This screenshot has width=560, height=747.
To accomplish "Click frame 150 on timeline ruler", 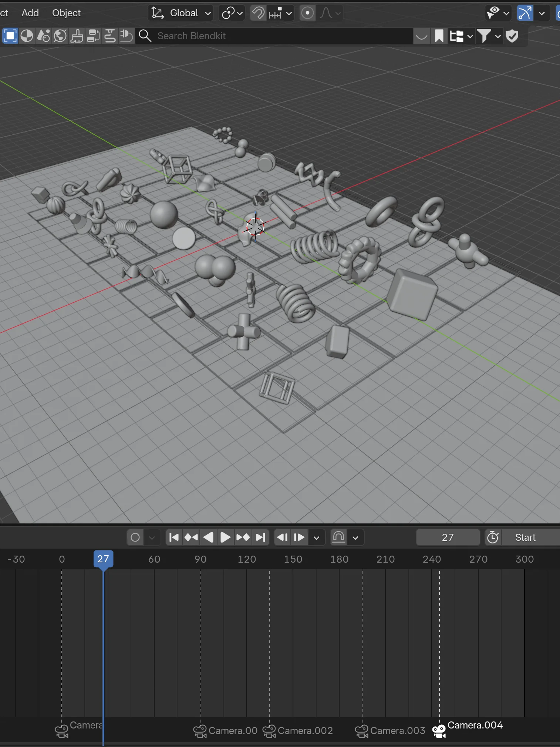I will (x=293, y=559).
